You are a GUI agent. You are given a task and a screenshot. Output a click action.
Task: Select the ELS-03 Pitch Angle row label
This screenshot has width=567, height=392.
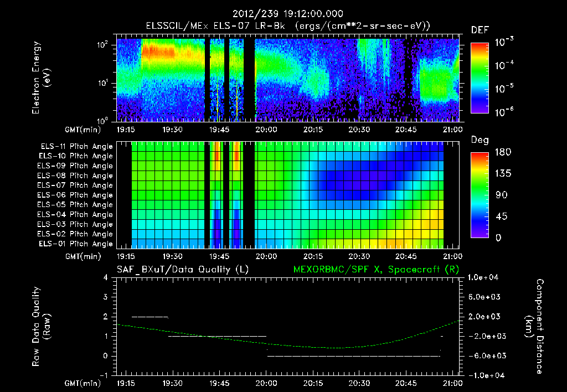pyautogui.click(x=75, y=224)
